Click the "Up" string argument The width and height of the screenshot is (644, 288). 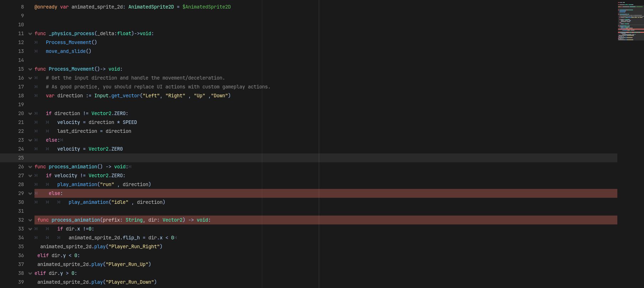click(199, 96)
